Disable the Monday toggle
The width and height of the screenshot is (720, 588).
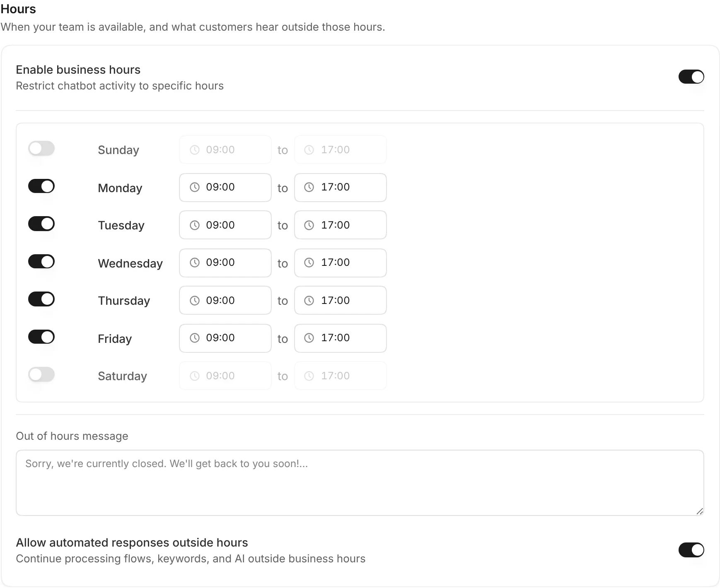[x=41, y=186]
